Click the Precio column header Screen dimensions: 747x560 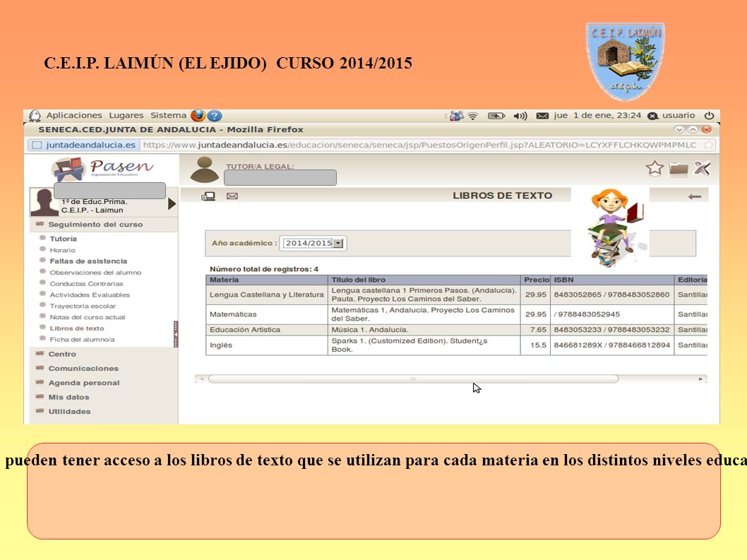tap(535, 280)
